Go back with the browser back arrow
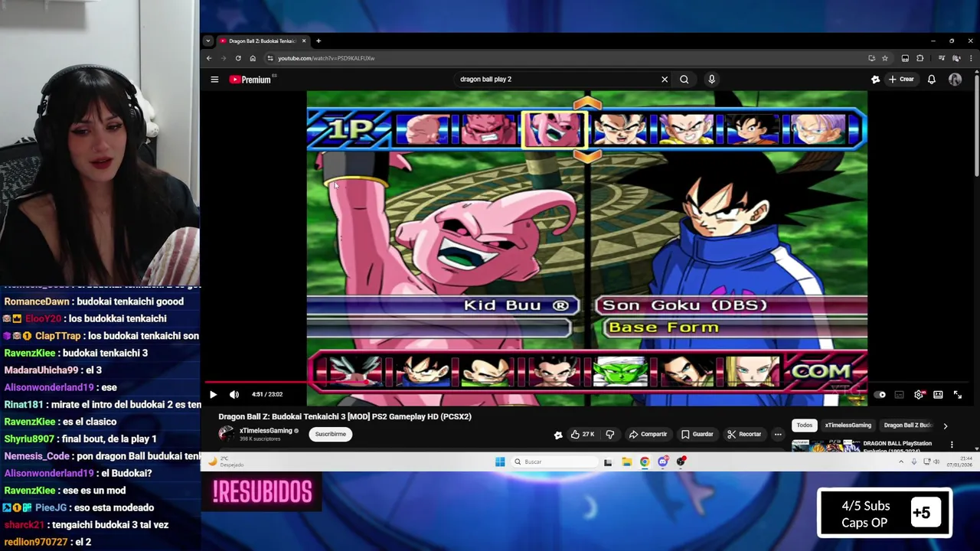The image size is (980, 551). (209, 58)
